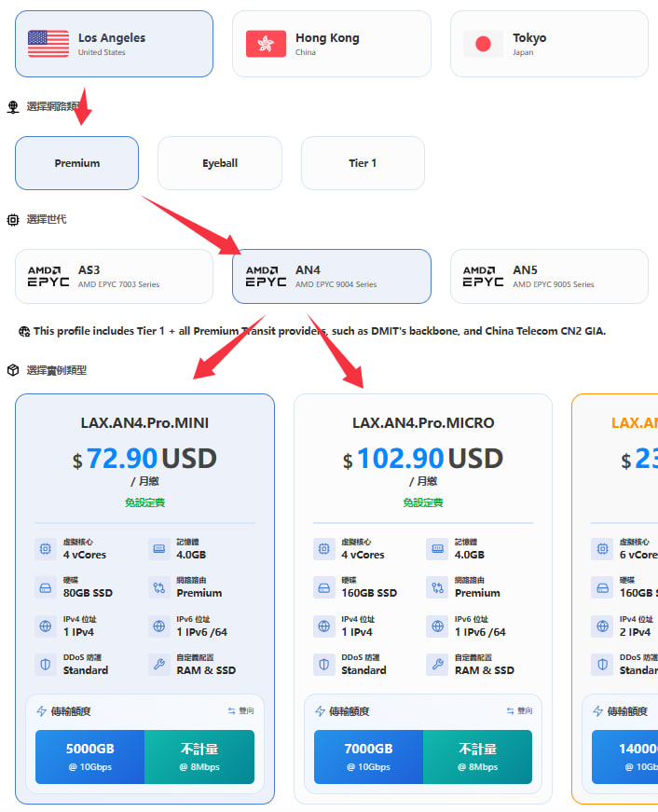Click the $72.90 USD price
The image size is (658, 812).
145,459
